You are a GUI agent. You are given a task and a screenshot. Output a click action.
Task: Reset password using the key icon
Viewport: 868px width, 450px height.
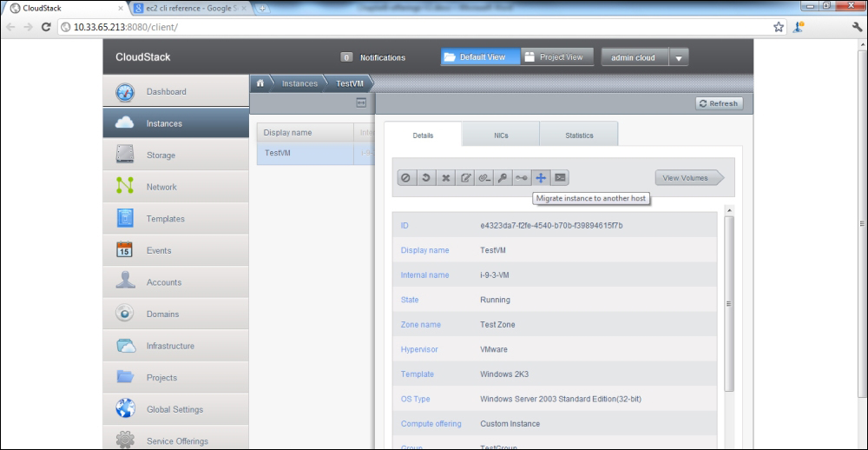503,178
